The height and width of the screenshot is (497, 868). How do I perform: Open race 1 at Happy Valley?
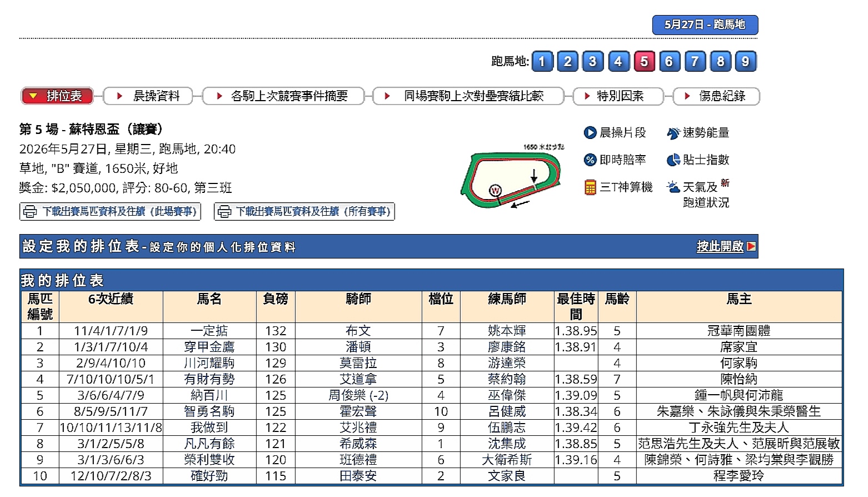[542, 61]
